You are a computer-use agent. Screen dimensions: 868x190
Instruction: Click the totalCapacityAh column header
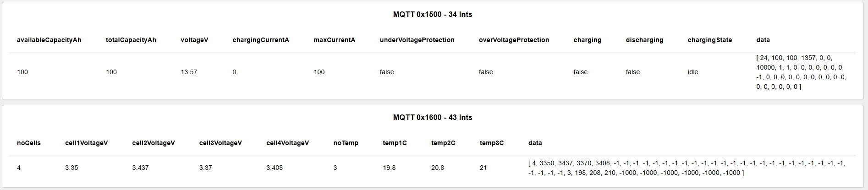[x=131, y=40]
